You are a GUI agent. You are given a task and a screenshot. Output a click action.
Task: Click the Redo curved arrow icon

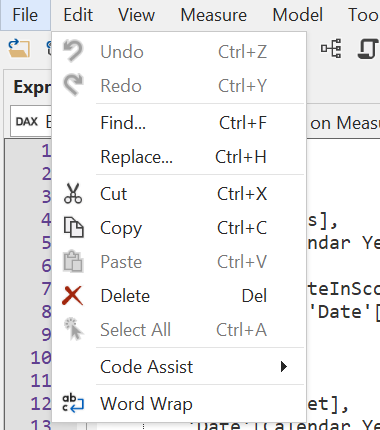pyautogui.click(x=73, y=85)
